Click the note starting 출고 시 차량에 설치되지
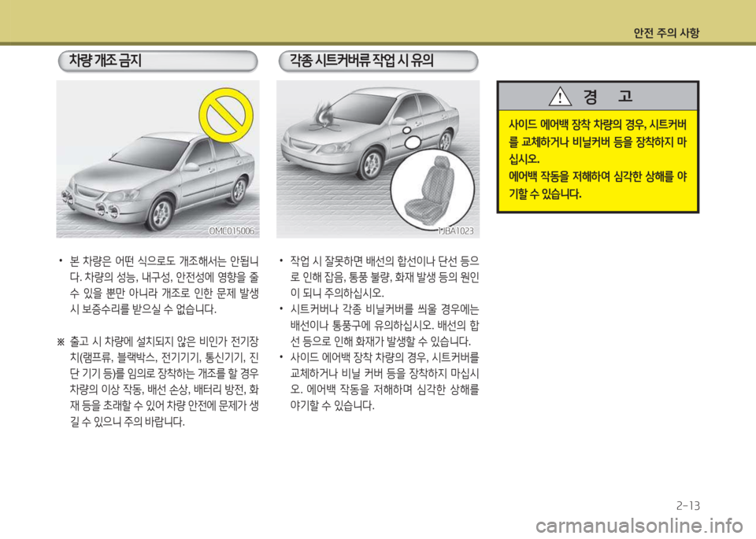Image resolution: width=756 pixels, height=539 pixels. coord(158,382)
